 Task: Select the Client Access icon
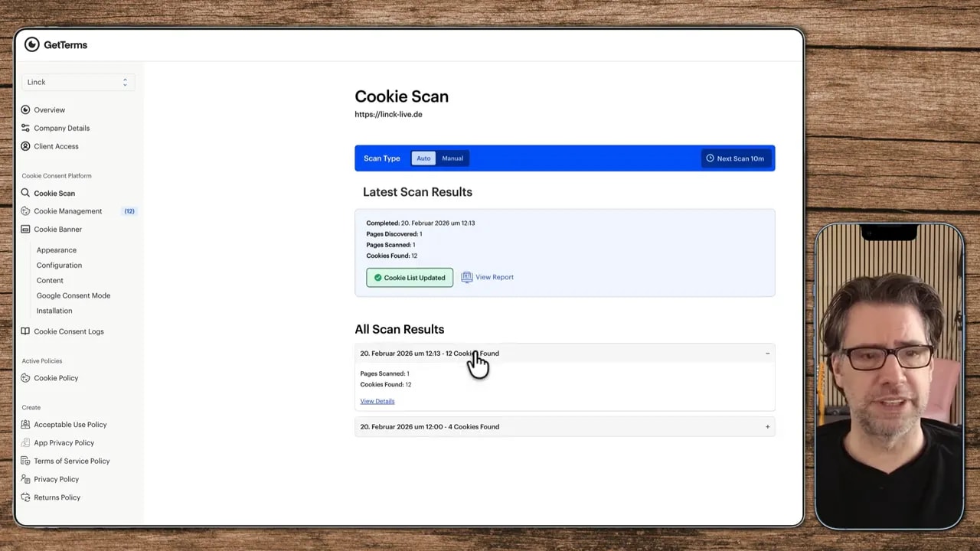click(25, 146)
